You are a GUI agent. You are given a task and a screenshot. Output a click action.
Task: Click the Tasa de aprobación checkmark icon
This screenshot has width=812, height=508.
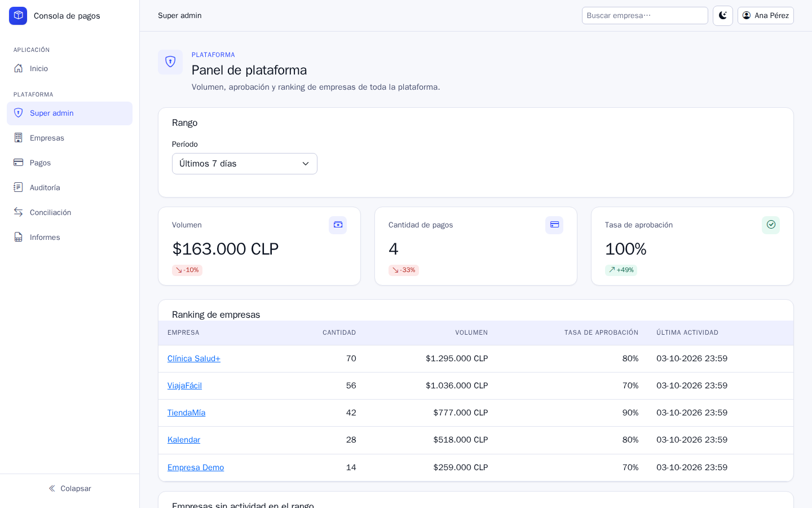tap(771, 225)
